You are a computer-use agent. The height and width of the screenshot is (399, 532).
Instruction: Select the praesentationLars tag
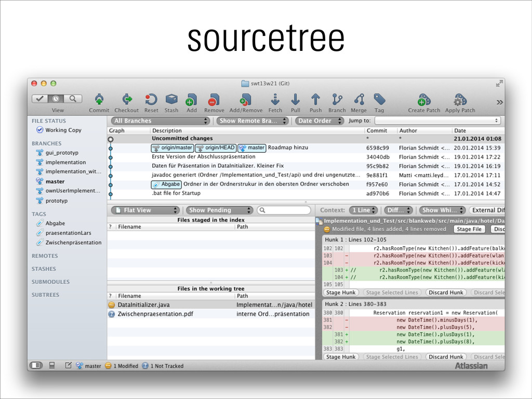(x=68, y=233)
